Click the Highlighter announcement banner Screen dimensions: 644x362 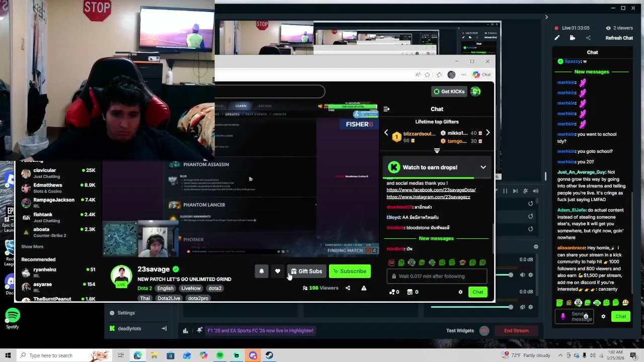click(261, 331)
